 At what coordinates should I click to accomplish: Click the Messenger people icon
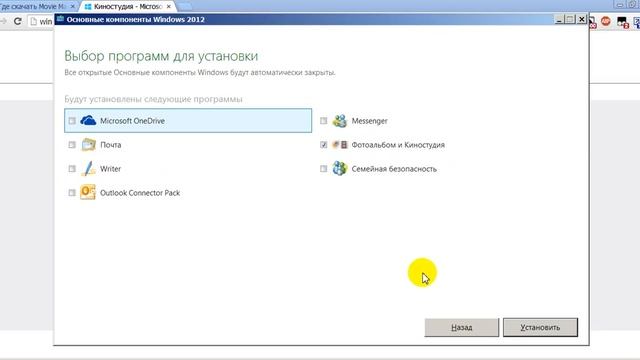coord(340,121)
